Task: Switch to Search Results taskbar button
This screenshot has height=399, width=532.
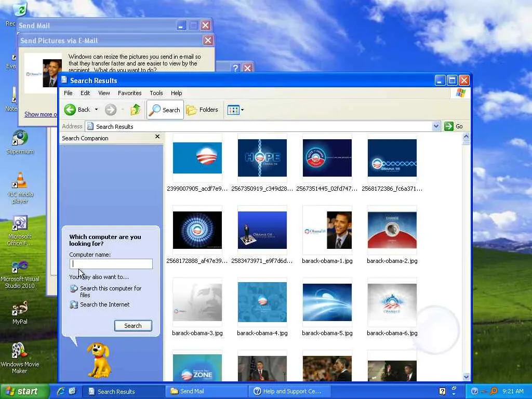Action: pos(123,391)
